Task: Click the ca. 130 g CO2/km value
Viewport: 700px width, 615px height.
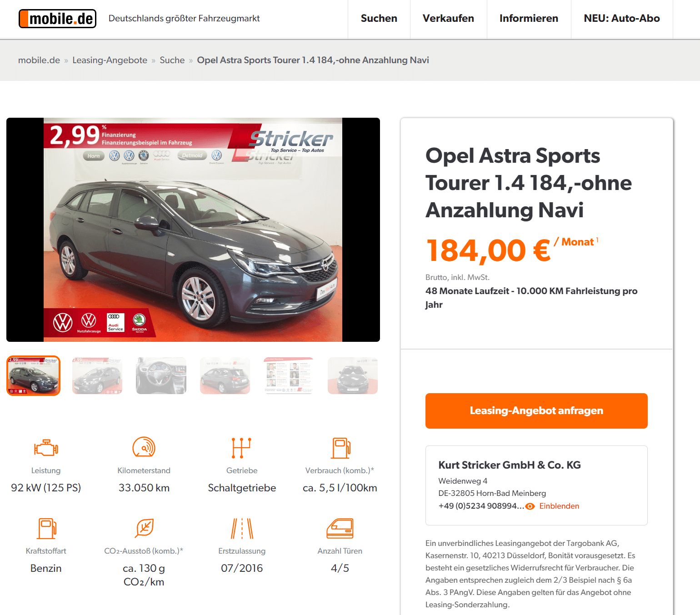Action: 144,575
